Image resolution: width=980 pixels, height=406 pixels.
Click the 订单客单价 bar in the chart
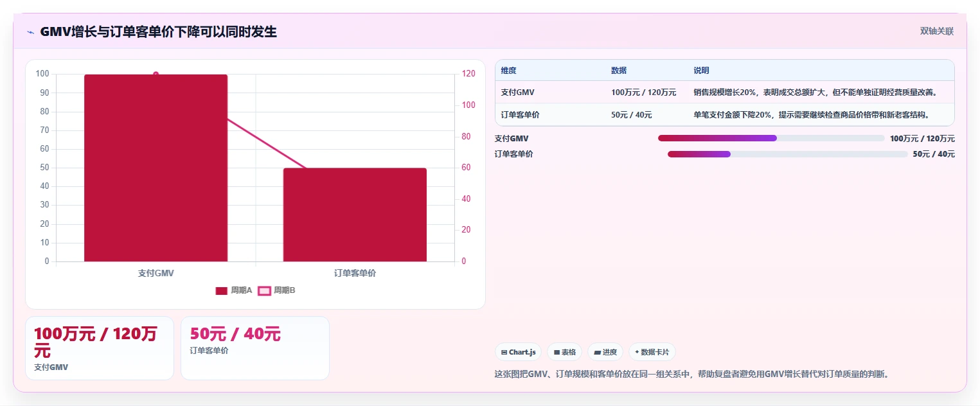pyautogui.click(x=355, y=215)
